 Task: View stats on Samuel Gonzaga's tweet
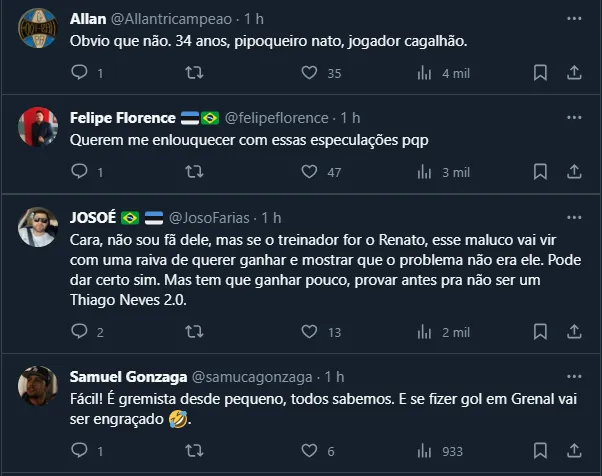424,451
